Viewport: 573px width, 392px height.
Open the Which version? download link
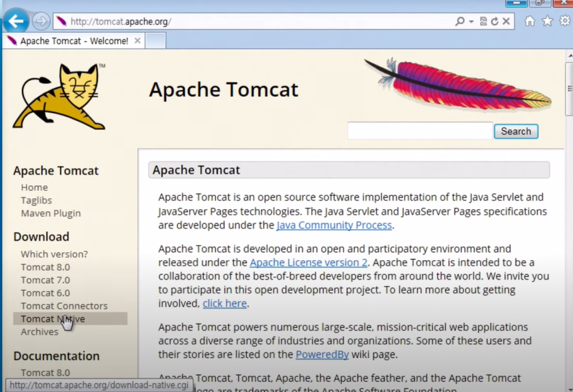[x=54, y=254]
